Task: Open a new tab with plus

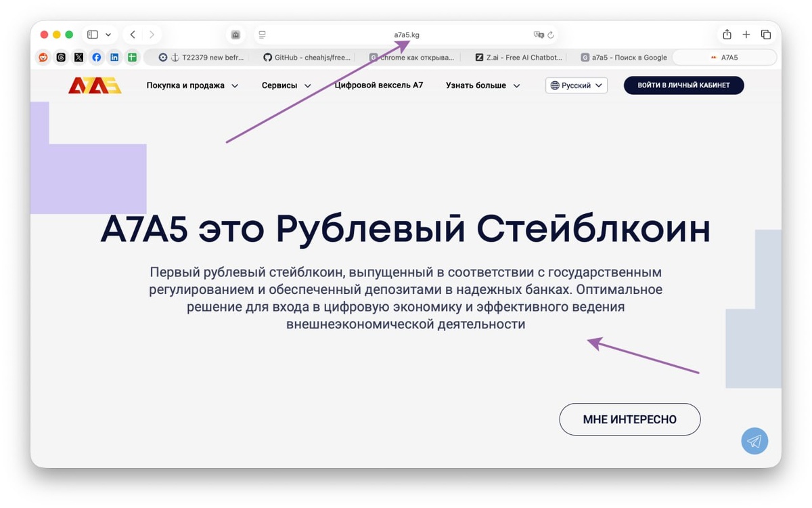Action: (x=746, y=35)
